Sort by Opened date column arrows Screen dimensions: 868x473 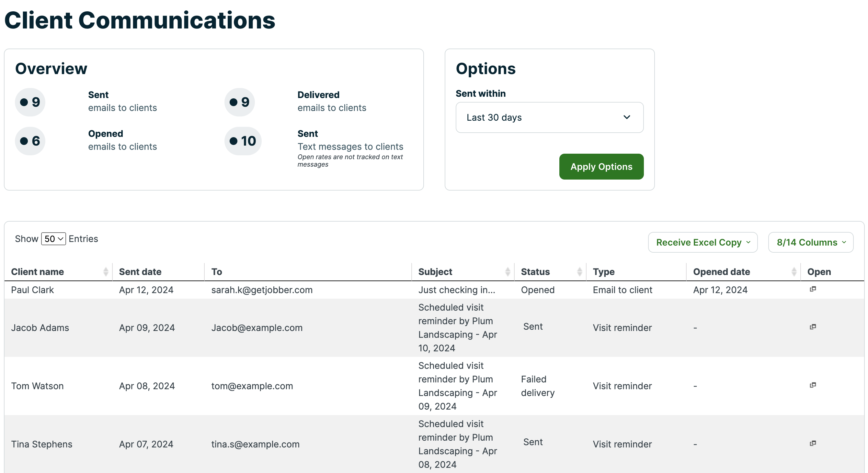[x=794, y=272]
